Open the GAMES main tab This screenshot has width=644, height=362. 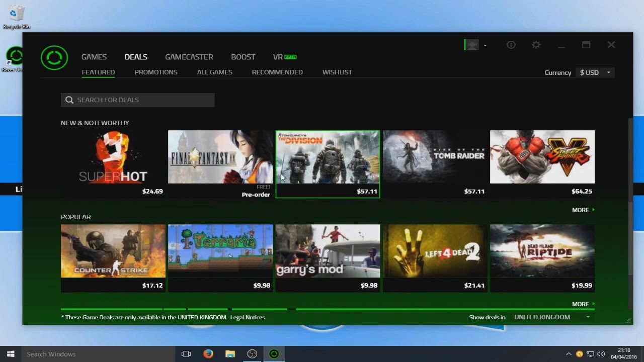pos(94,57)
